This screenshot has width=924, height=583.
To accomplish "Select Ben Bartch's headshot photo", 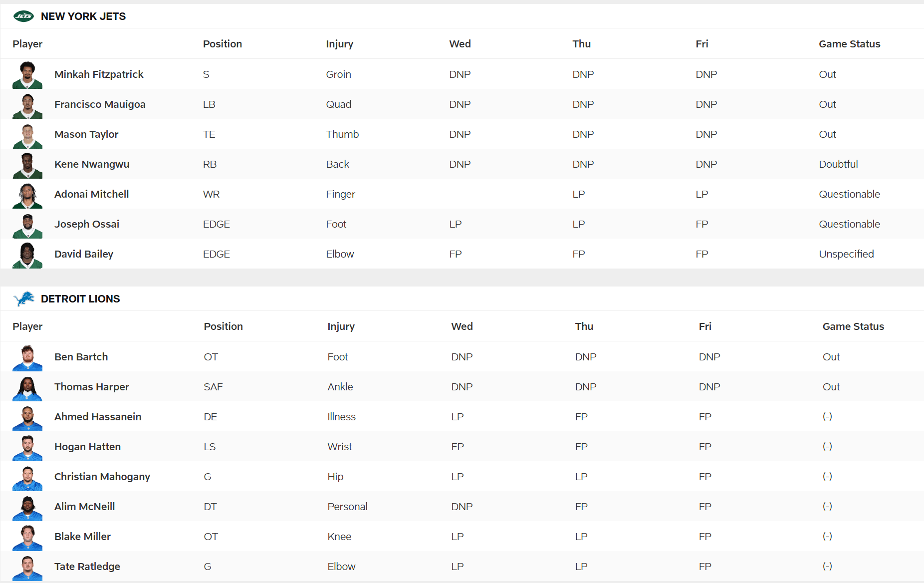I will coord(27,357).
